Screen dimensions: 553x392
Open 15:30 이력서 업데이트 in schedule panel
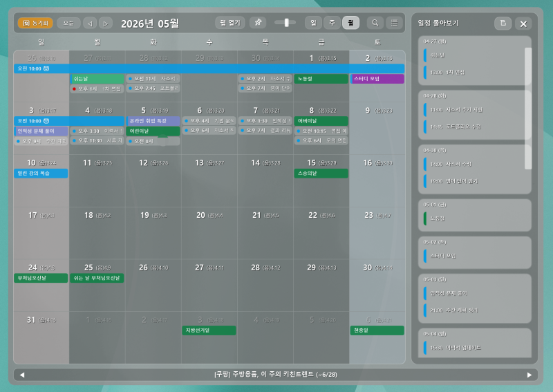pyautogui.click(x=474, y=348)
